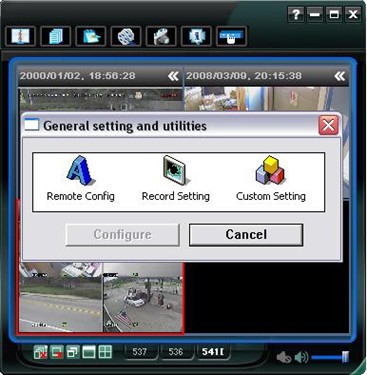Open the information toolbar icon

pyautogui.click(x=196, y=36)
